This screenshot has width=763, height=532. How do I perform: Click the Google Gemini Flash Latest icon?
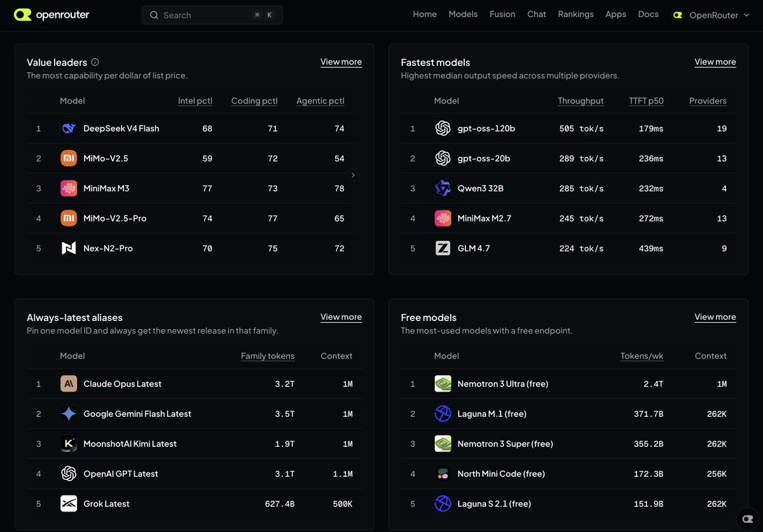pyautogui.click(x=69, y=414)
